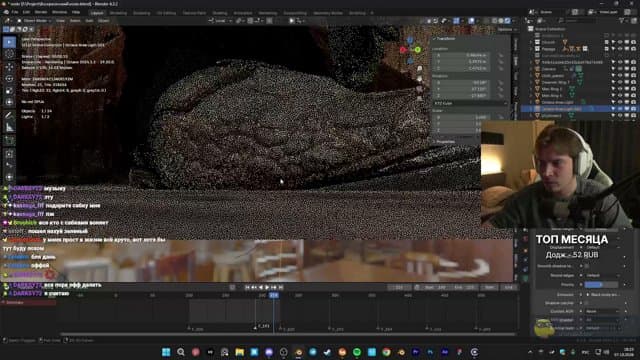Open the Render menu

(40, 12)
